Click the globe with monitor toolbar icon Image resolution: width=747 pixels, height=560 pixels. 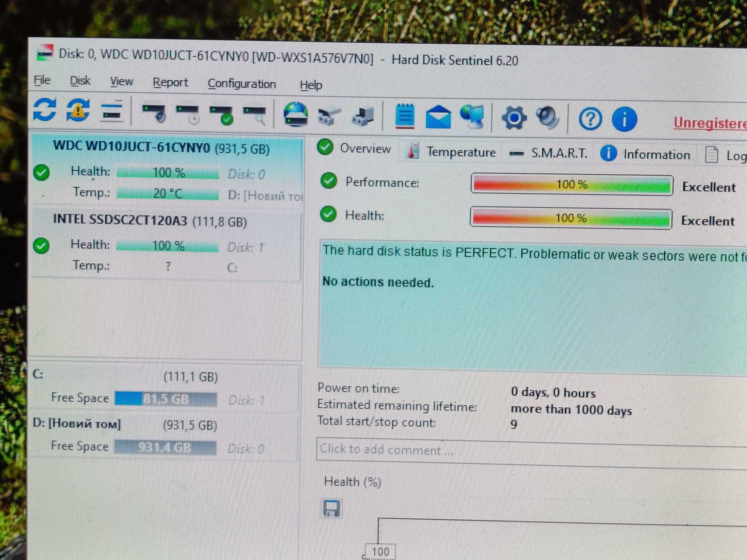472,117
